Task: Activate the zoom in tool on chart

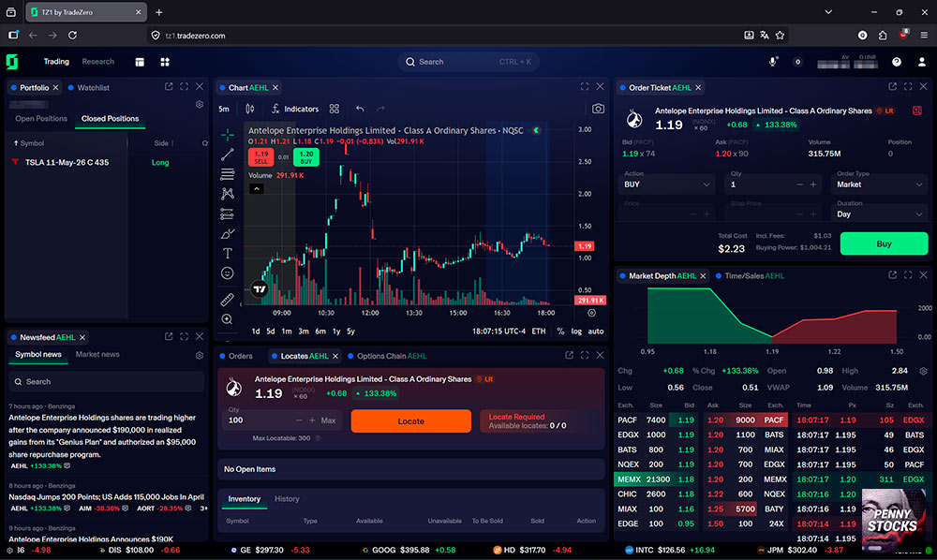Action: coord(227,319)
